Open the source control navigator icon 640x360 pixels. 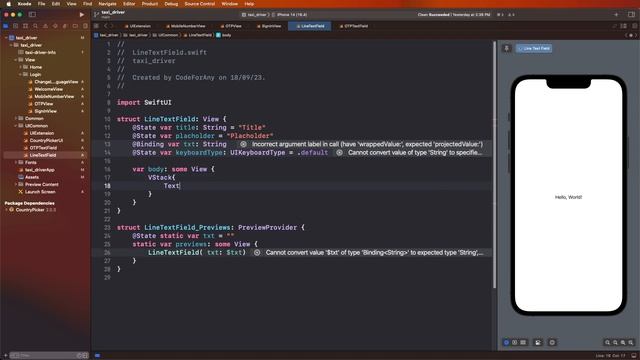(16, 26)
